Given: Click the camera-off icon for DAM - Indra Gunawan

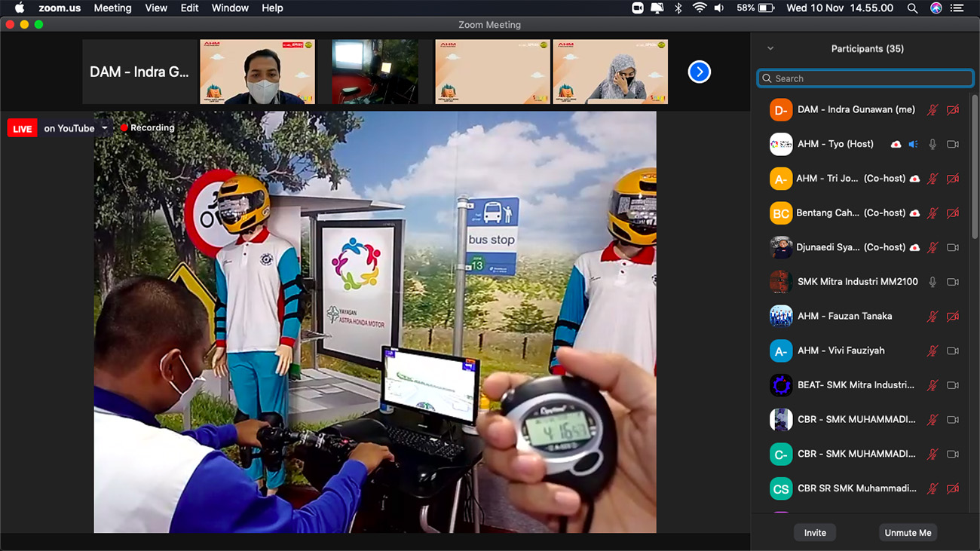Looking at the screenshot, I should (x=953, y=110).
